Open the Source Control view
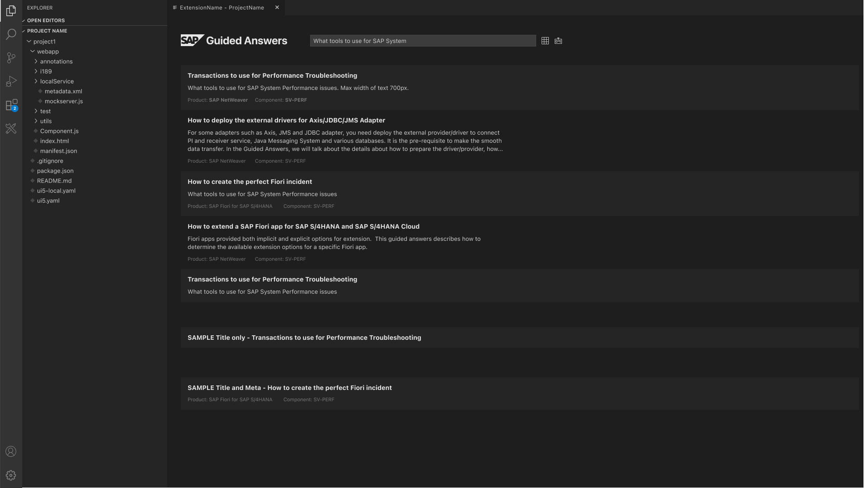Screen dimensions: 868x488 point(11,58)
